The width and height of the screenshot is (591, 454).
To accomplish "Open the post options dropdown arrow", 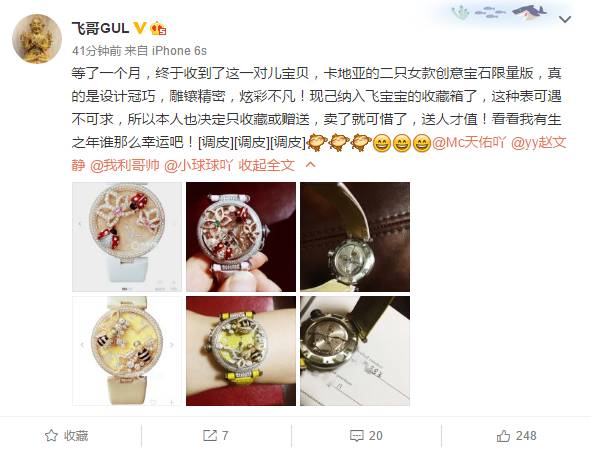I will tap(565, 19).
